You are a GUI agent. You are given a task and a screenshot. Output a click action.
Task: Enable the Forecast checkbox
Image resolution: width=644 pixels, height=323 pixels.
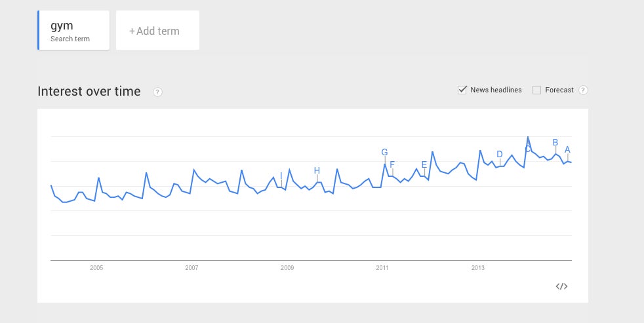pos(536,90)
